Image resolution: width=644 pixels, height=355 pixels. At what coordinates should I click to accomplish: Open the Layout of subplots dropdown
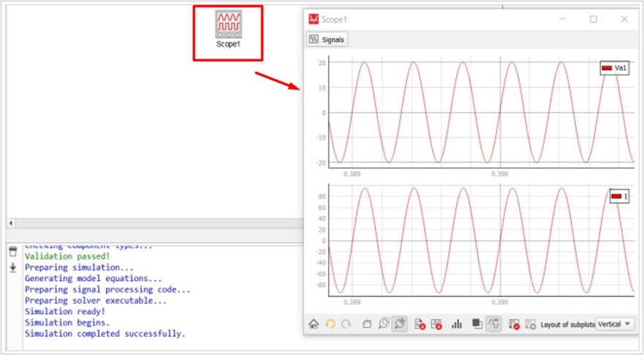[615, 324]
